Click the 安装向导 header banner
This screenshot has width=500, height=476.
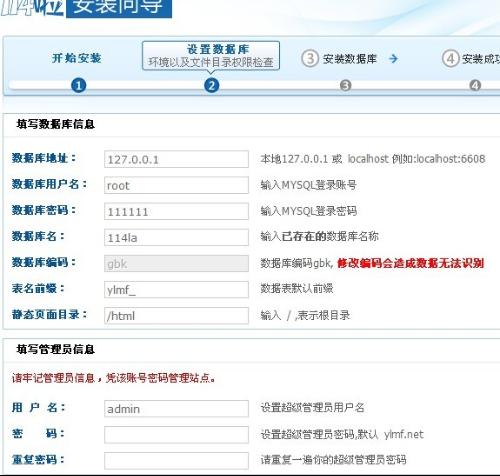click(x=119, y=9)
